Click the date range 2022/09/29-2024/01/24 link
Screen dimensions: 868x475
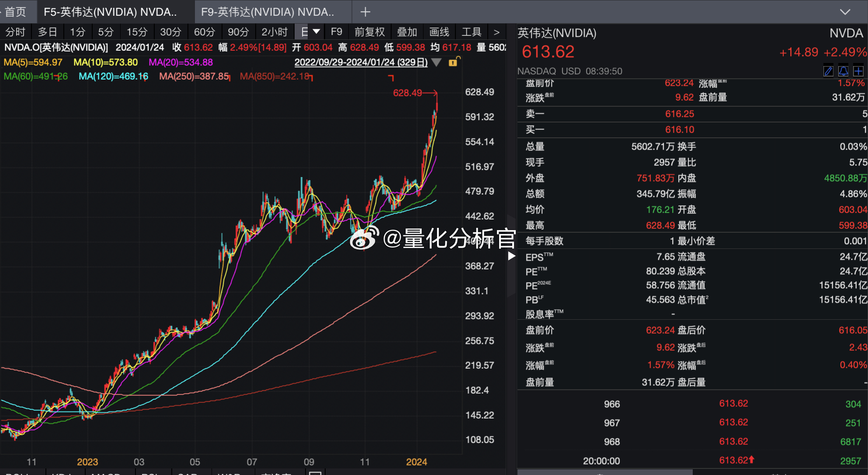coord(361,62)
